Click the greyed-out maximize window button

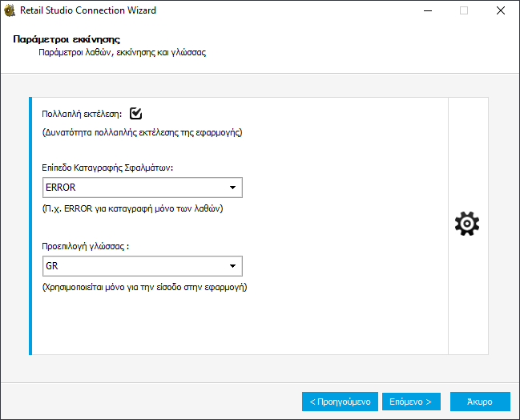(x=464, y=11)
